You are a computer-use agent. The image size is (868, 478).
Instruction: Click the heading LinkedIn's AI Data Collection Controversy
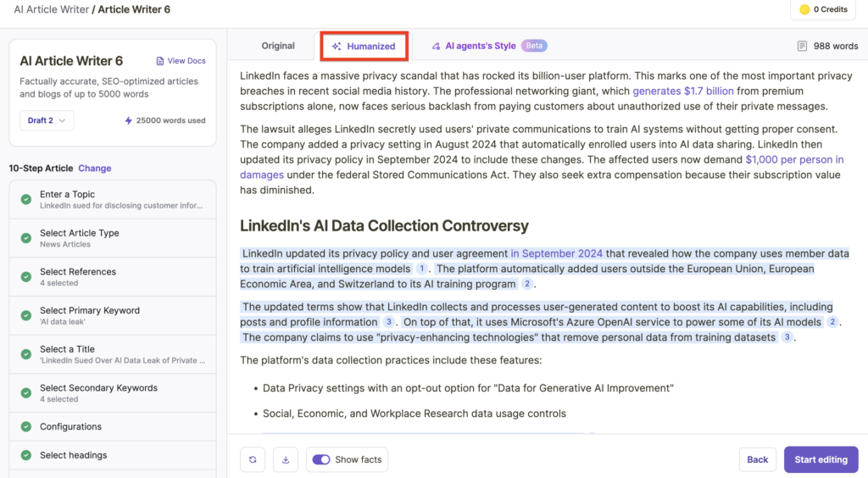384,225
